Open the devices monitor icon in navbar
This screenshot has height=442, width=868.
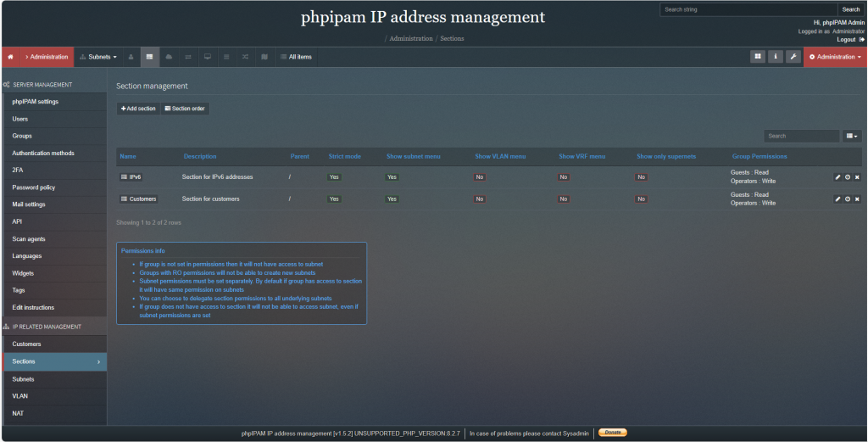(208, 57)
